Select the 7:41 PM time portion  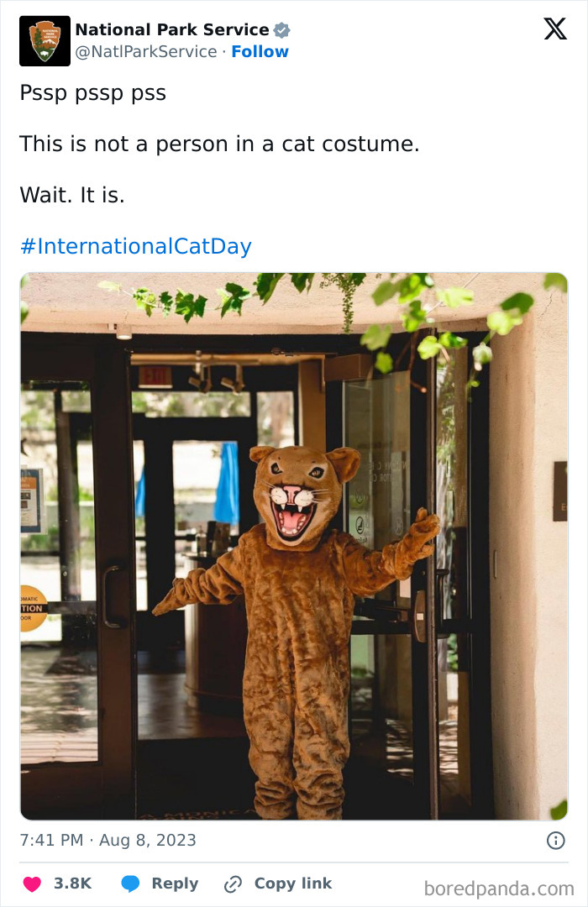tap(52, 840)
